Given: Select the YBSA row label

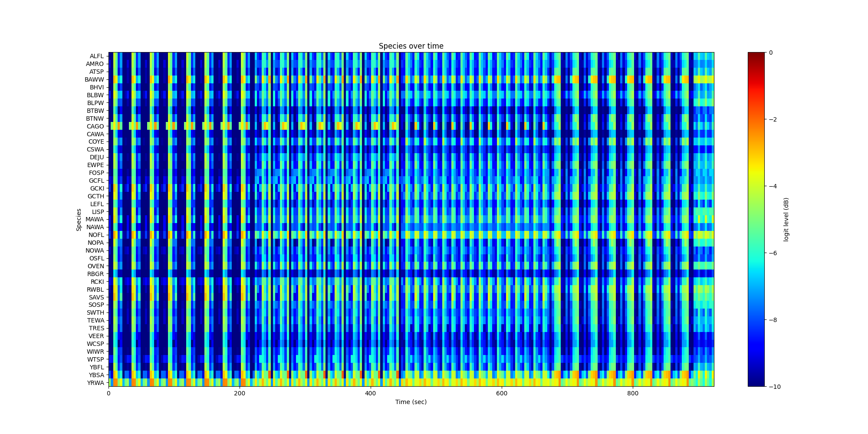Looking at the screenshot, I should [96, 375].
